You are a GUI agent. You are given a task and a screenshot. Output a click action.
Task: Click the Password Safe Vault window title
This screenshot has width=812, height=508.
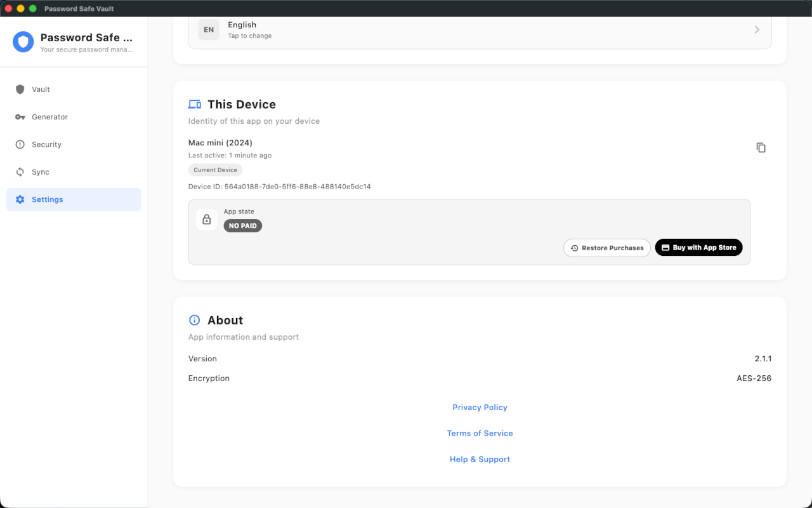(x=79, y=9)
